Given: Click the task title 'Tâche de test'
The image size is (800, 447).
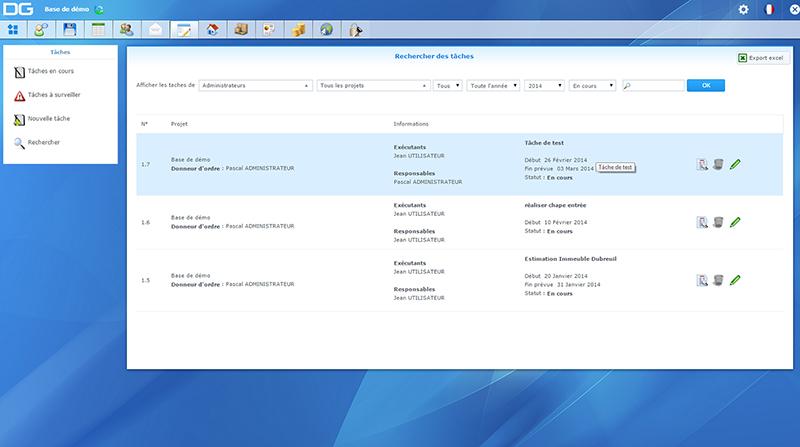Looking at the screenshot, I should 544,143.
